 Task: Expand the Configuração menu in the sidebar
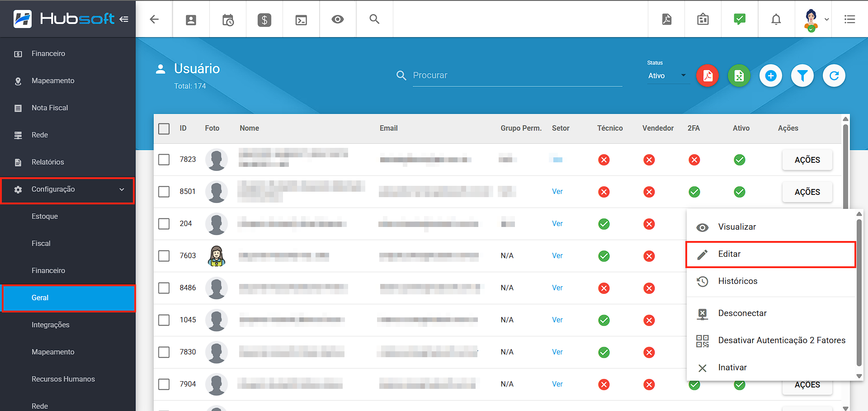68,189
